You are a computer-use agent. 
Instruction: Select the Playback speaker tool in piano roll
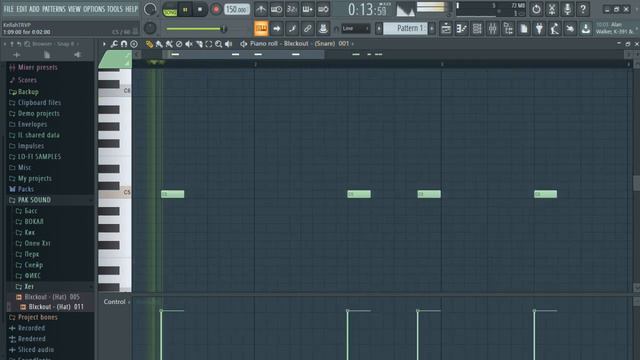[229, 44]
